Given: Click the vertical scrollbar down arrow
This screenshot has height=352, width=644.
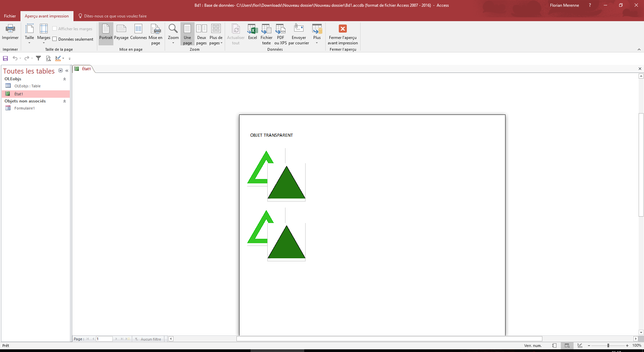Looking at the screenshot, I should (x=641, y=333).
